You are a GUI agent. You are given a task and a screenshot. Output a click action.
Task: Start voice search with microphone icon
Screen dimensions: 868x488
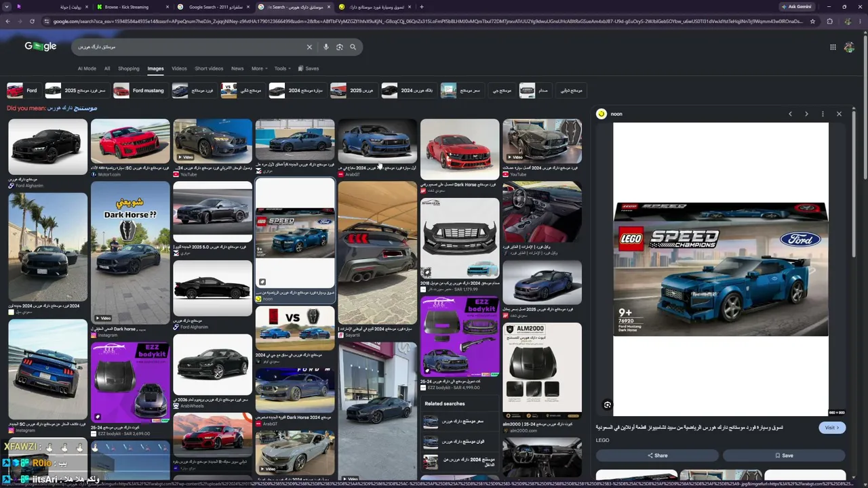click(326, 47)
